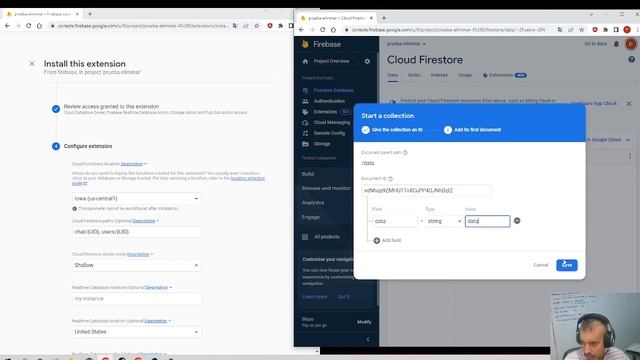Go back in the left browser window
This screenshot has height=360, width=640.
(7, 26)
